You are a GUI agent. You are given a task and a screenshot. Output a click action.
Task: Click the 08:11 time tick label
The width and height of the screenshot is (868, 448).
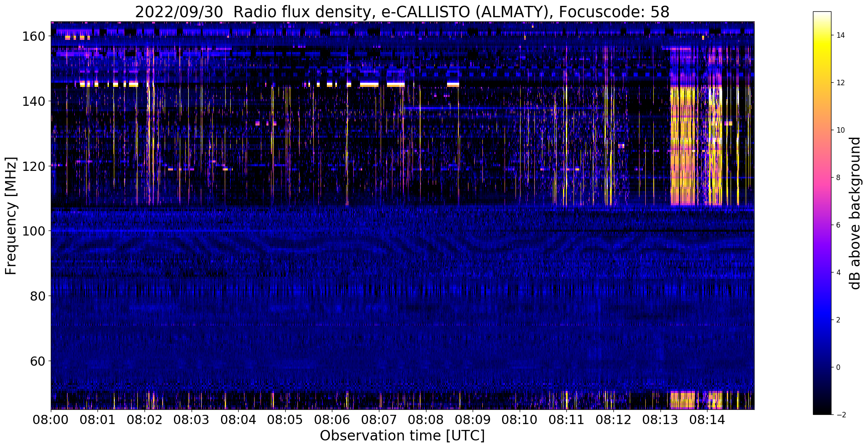[x=567, y=419]
